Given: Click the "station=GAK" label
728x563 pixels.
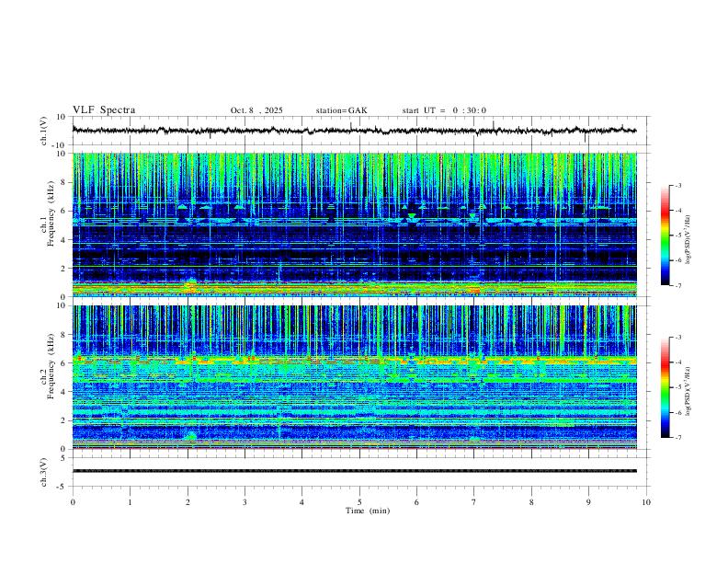Looking at the screenshot, I should tap(341, 110).
